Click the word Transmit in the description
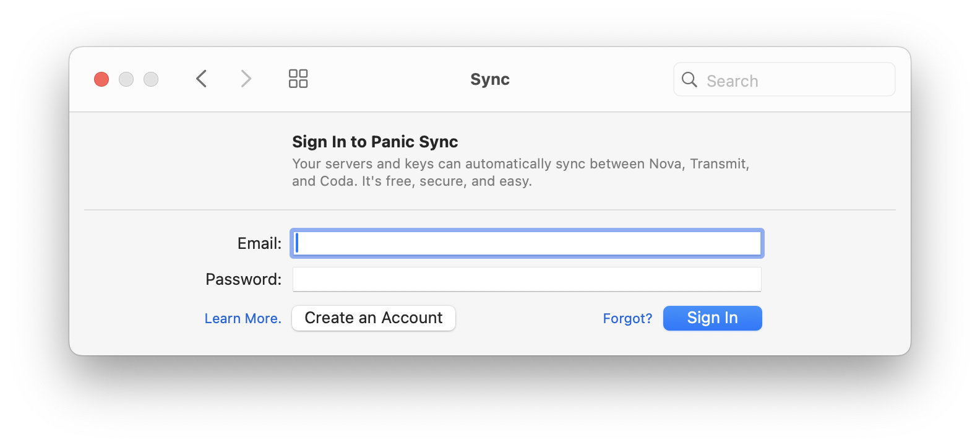 pos(719,164)
